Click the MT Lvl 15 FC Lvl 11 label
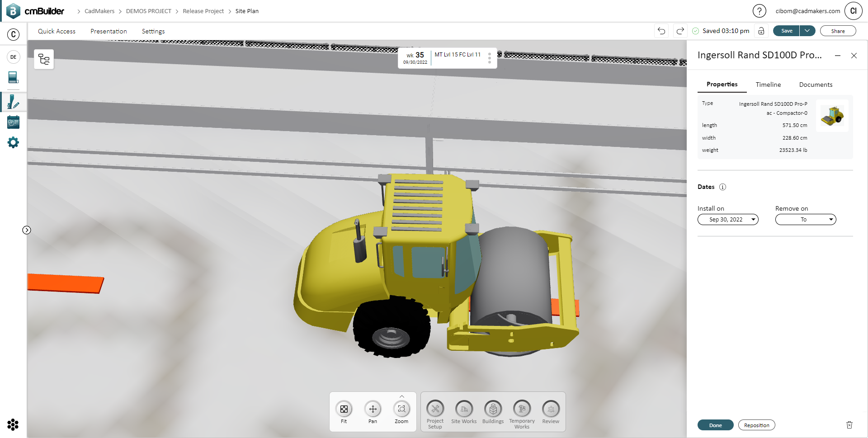 pos(458,55)
